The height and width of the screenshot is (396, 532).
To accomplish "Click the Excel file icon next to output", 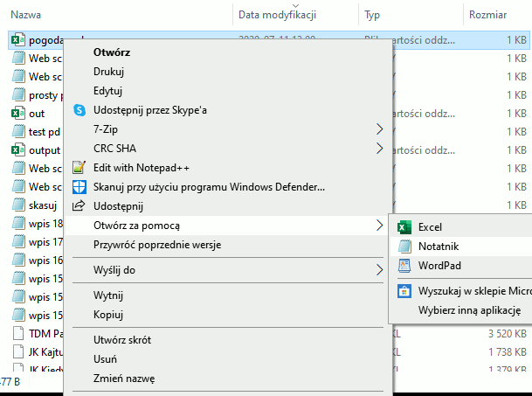I will pyautogui.click(x=18, y=149).
